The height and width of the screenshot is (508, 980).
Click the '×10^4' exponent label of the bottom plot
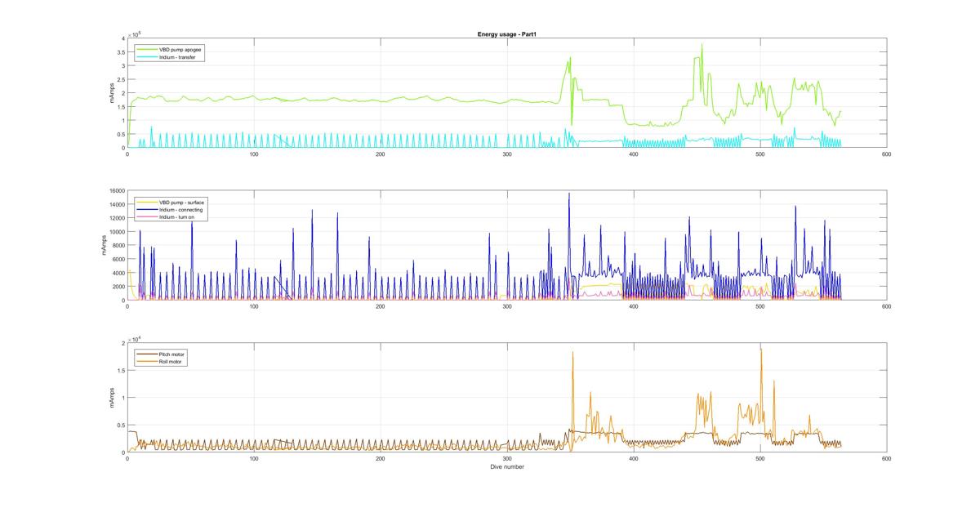(135, 338)
